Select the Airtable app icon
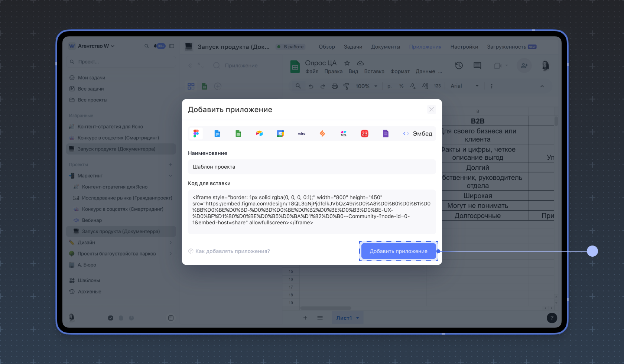The image size is (624, 364). (x=259, y=134)
